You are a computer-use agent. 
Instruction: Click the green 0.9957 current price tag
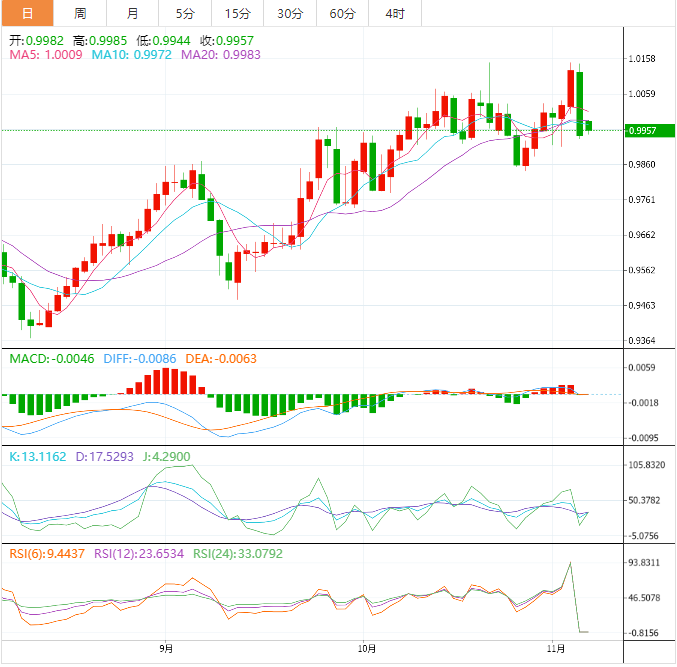click(641, 130)
